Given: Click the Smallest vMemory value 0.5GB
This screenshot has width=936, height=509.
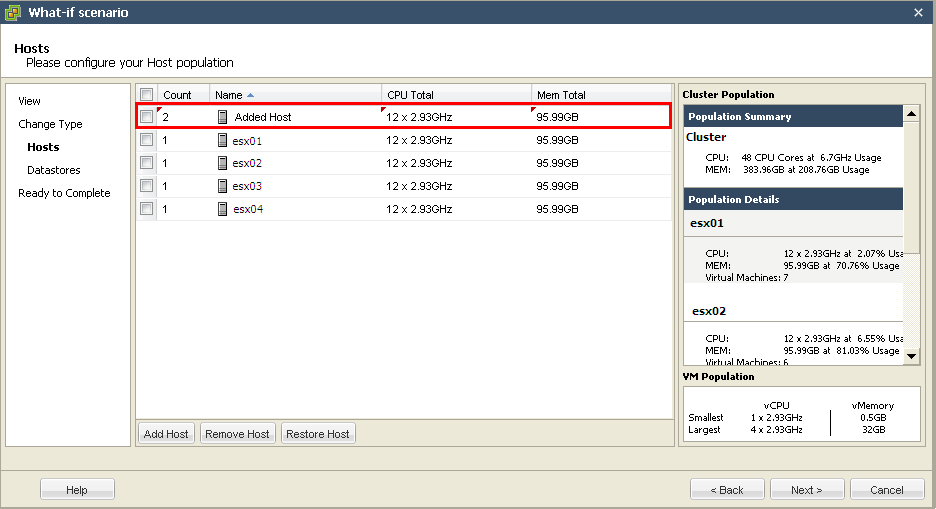Looking at the screenshot, I should (x=873, y=418).
